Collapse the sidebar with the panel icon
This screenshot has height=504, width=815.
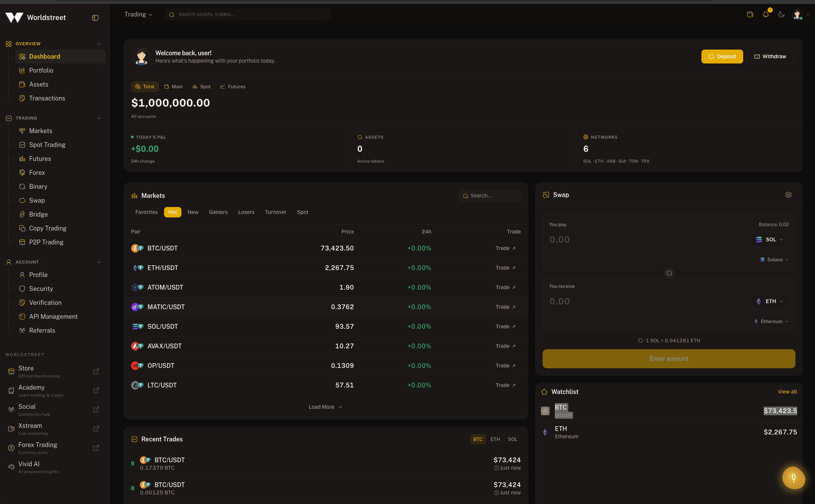95,18
